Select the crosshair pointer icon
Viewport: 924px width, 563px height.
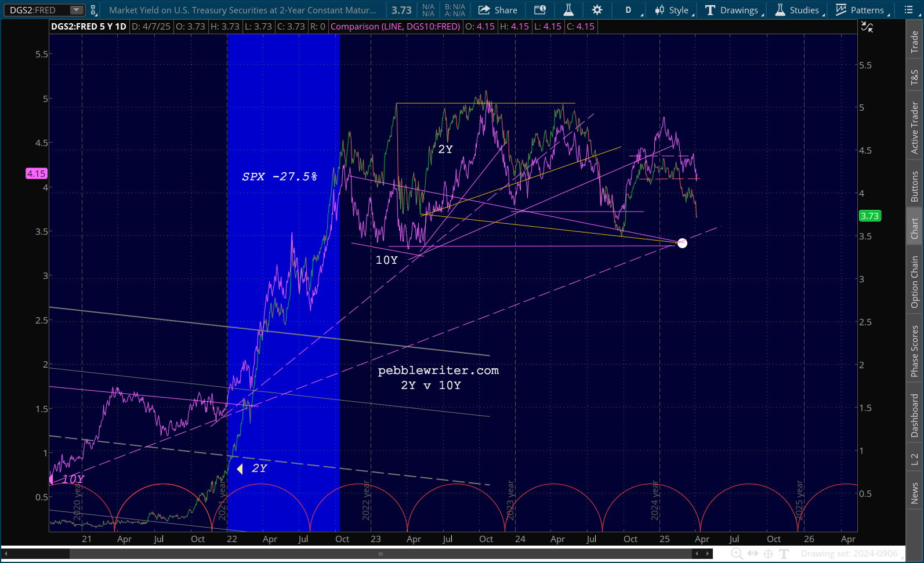click(769, 554)
